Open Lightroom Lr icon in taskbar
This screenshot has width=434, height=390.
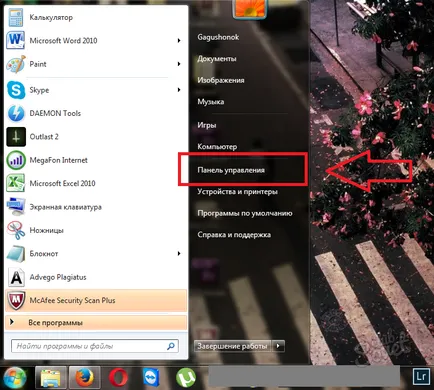pyautogui.click(x=421, y=376)
